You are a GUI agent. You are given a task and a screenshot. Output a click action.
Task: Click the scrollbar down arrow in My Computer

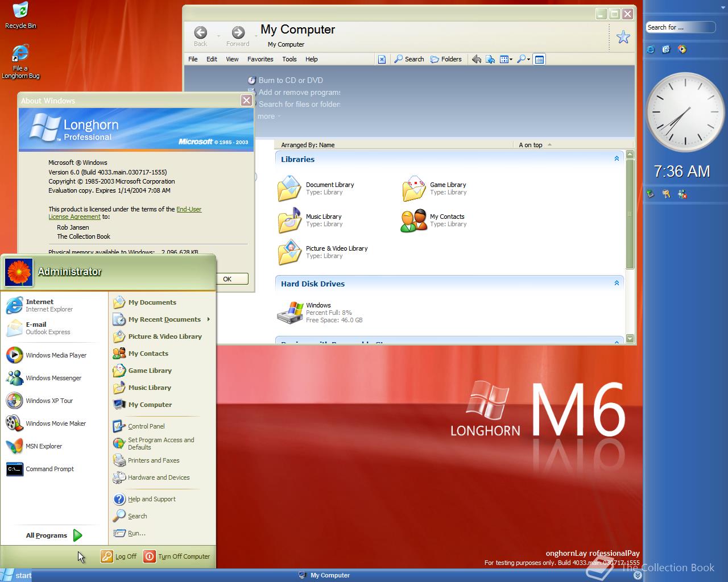pos(630,339)
